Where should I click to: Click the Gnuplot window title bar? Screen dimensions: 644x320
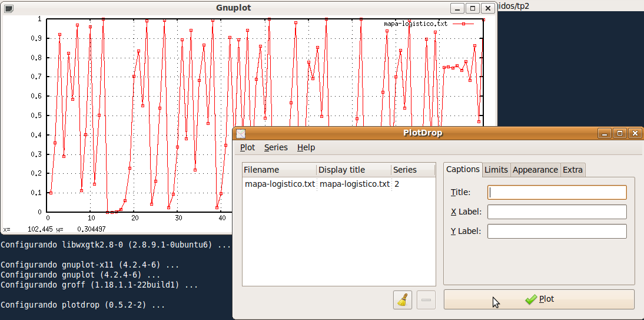click(233, 8)
